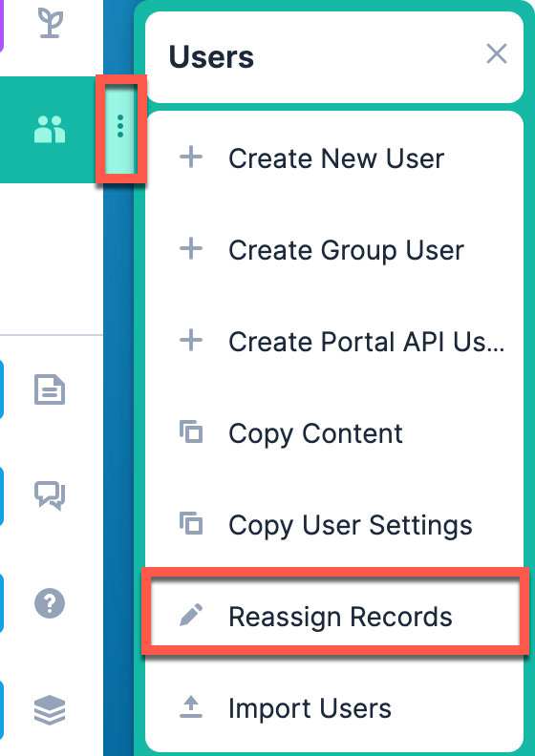535x756 pixels.
Task: Choose Copy User Settings
Action: (x=334, y=525)
